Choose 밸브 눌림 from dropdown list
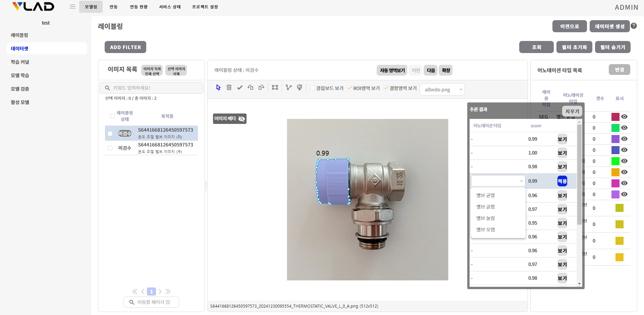This screenshot has height=315, width=644. pyautogui.click(x=498, y=218)
